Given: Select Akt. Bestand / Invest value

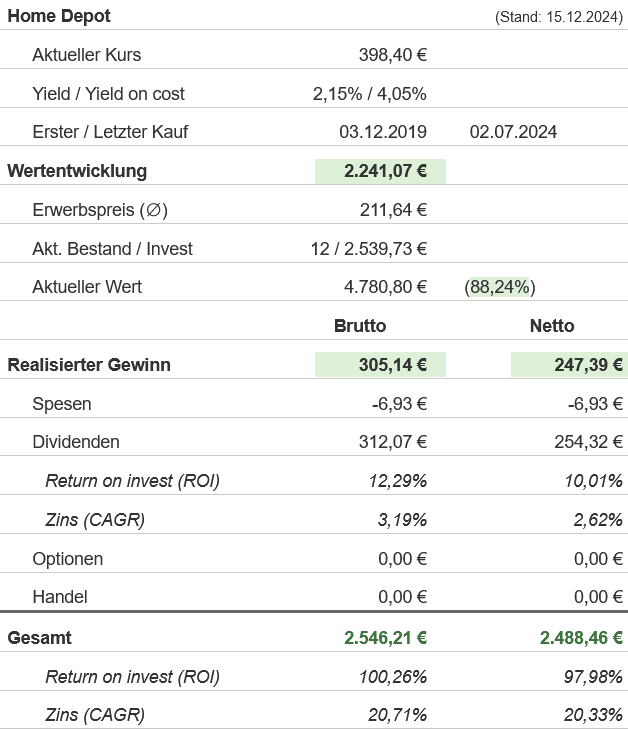Looking at the screenshot, I should [x=368, y=249].
